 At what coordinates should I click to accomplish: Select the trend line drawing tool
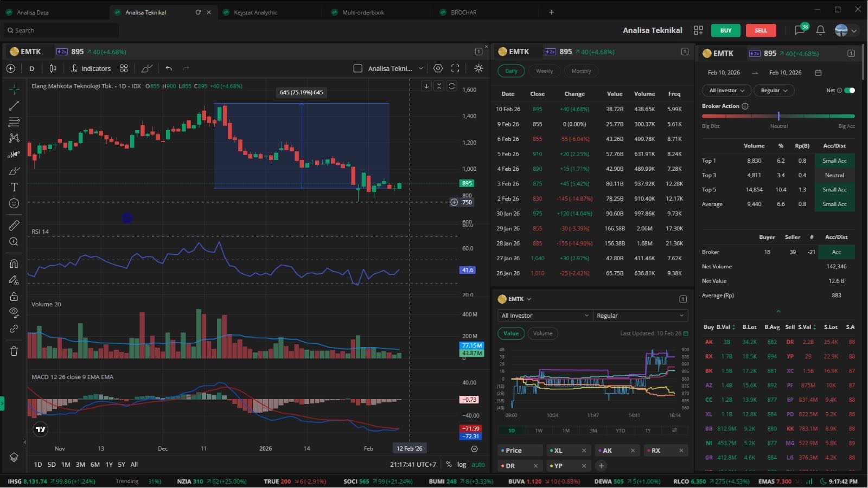(14, 106)
